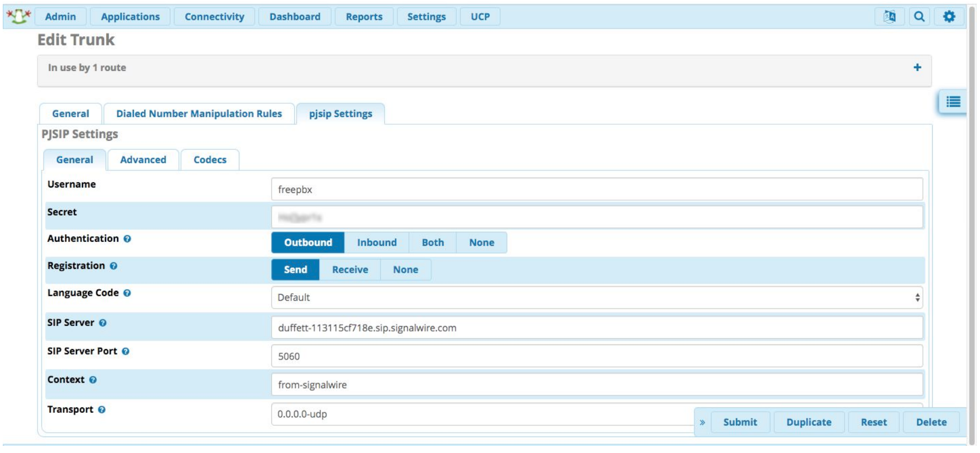
Task: Click the Duplicate button
Action: click(x=808, y=422)
